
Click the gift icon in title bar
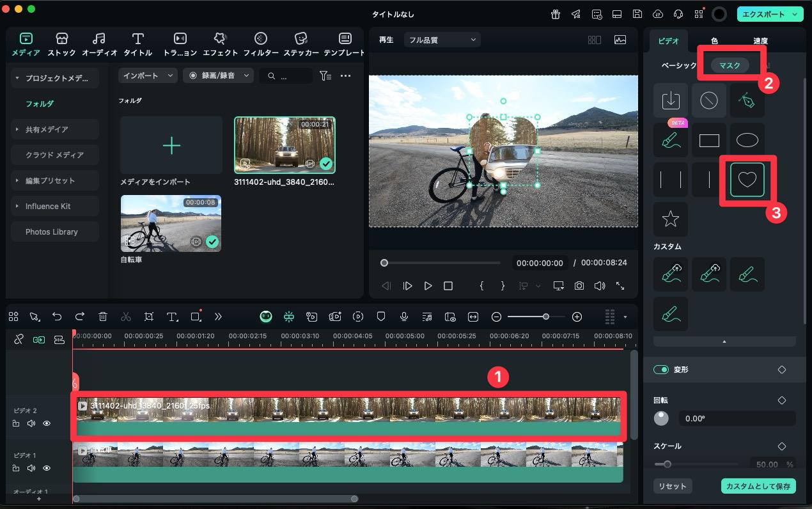(556, 14)
